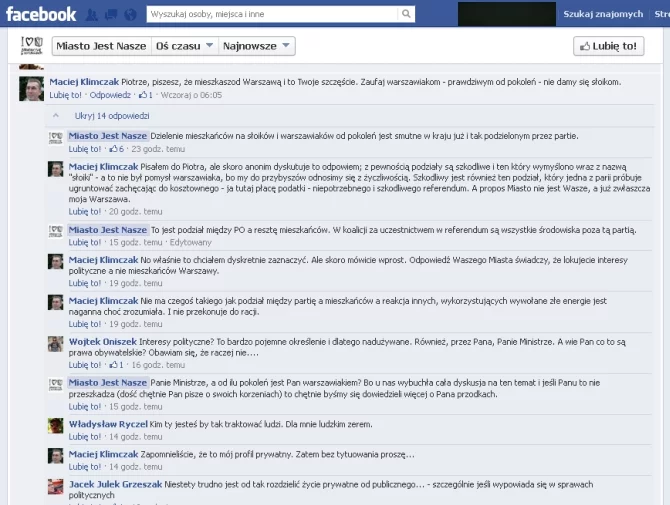Click Wojtek Oniszek's profile picture
Image resolution: width=670 pixels, height=505 pixels.
(57, 343)
